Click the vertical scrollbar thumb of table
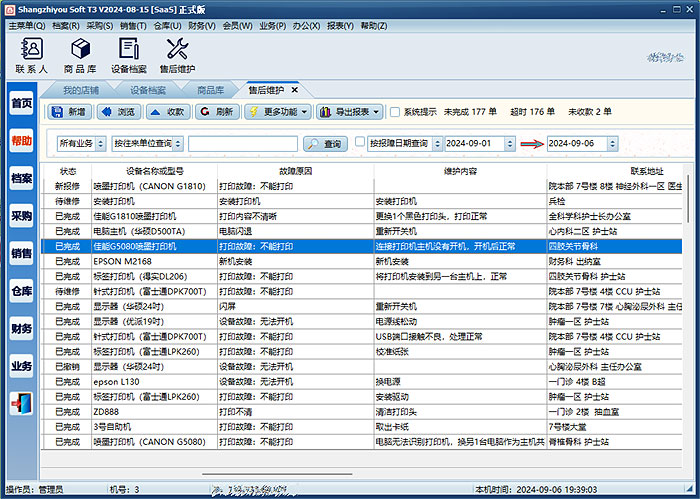This screenshot has height=499, width=700. (x=688, y=199)
